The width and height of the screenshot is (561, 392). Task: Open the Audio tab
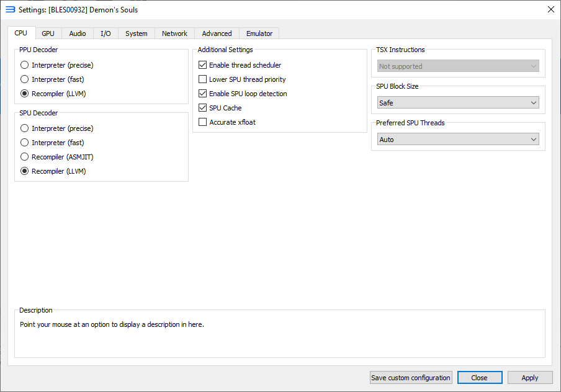tap(78, 33)
